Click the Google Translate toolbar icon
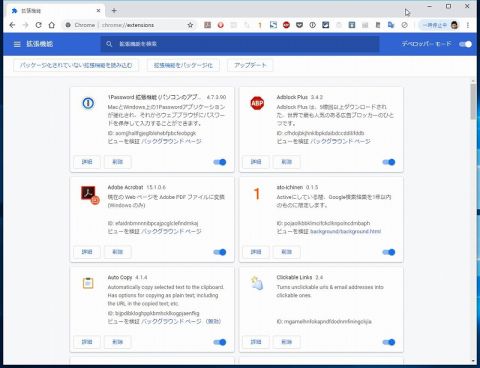Image resolution: width=480 pixels, height=368 pixels. 391,25
